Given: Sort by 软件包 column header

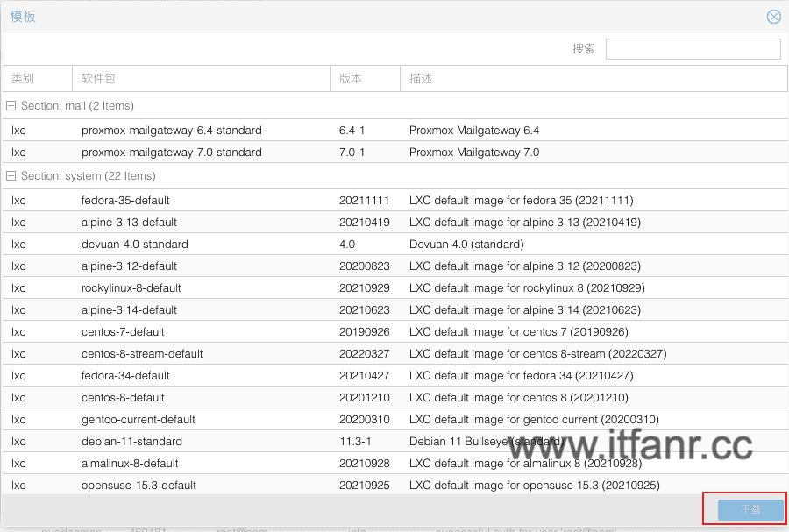Looking at the screenshot, I should (202, 79).
